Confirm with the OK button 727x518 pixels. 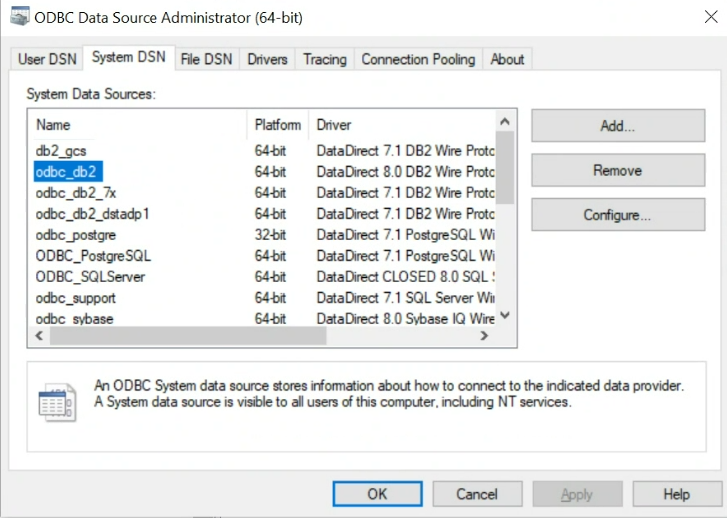pos(377,494)
